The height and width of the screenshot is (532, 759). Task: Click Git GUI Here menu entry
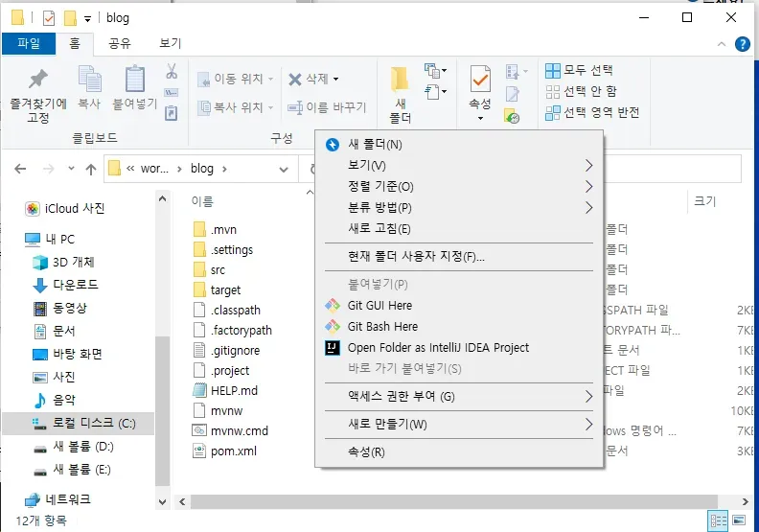[x=379, y=305]
